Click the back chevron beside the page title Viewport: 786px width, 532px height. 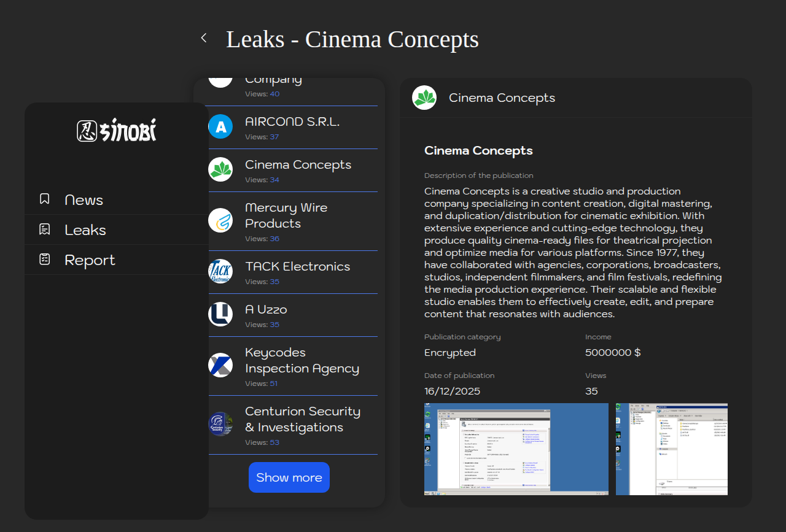pyautogui.click(x=204, y=38)
